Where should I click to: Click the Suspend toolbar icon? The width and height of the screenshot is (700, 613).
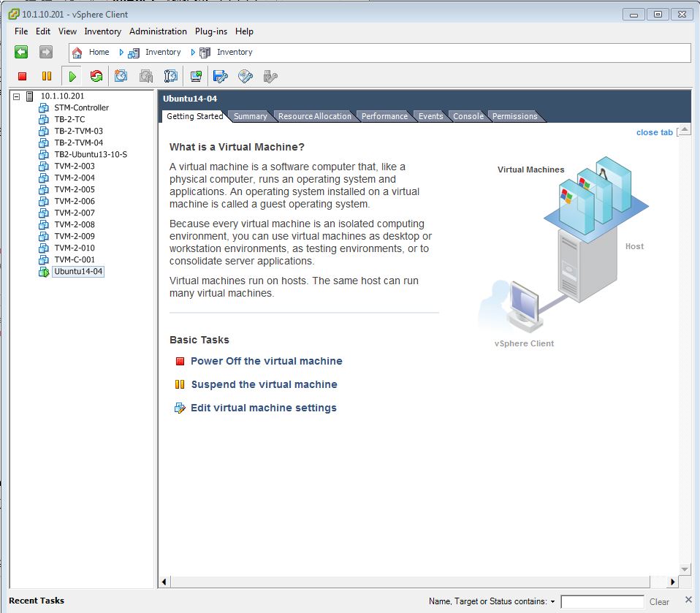point(47,76)
